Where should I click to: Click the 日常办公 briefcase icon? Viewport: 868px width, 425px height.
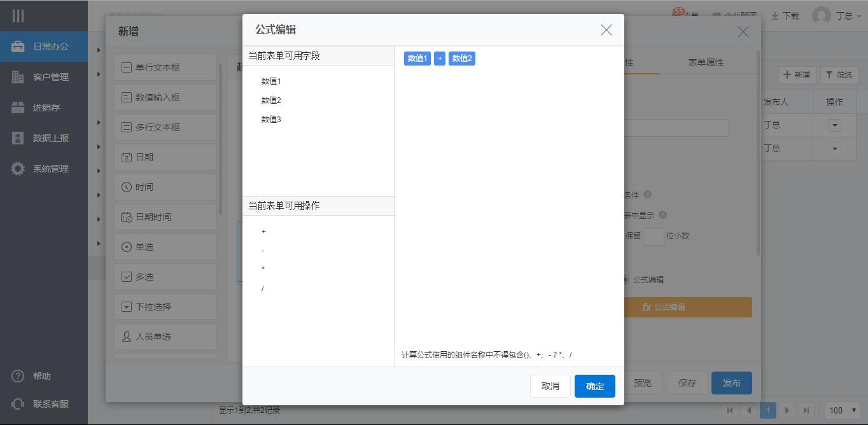click(x=18, y=46)
